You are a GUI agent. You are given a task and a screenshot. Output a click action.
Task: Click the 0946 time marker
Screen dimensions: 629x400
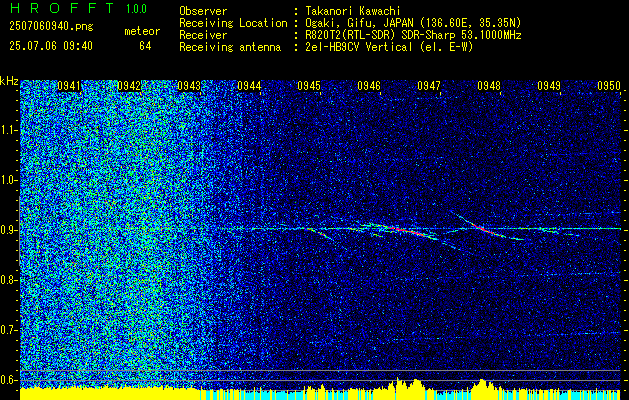click(369, 86)
